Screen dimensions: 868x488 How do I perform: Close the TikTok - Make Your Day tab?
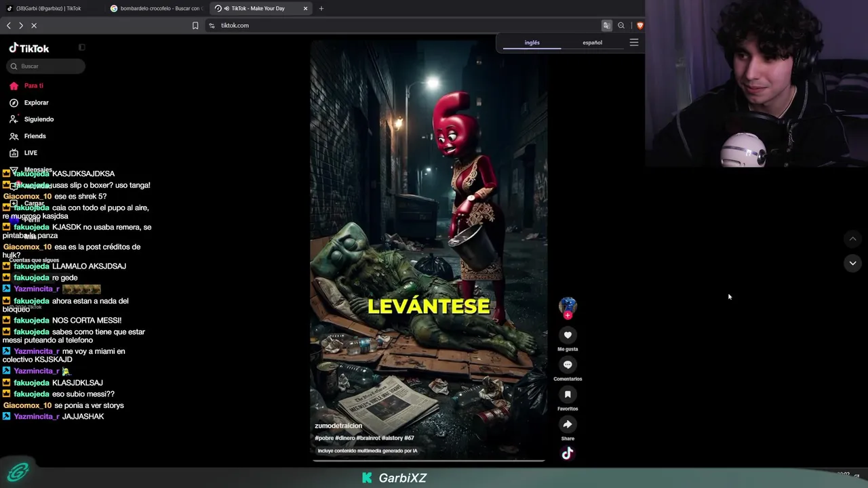click(305, 8)
